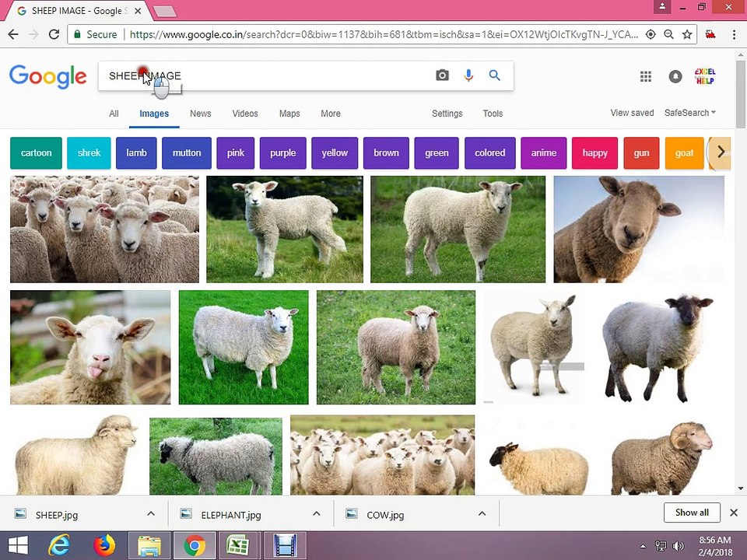Filter by the brown chip

tap(386, 153)
